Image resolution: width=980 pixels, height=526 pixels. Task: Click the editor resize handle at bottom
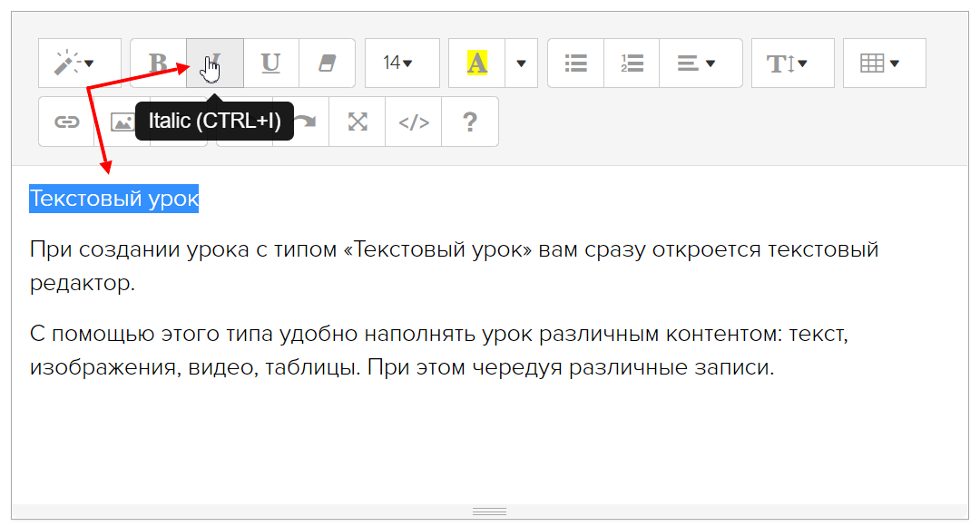click(x=490, y=512)
